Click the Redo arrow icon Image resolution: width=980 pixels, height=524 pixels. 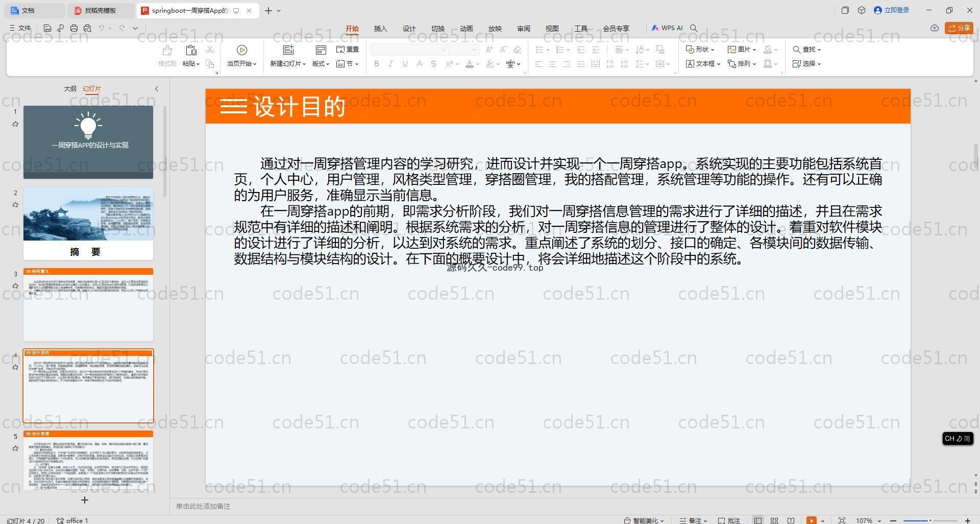[x=122, y=28]
